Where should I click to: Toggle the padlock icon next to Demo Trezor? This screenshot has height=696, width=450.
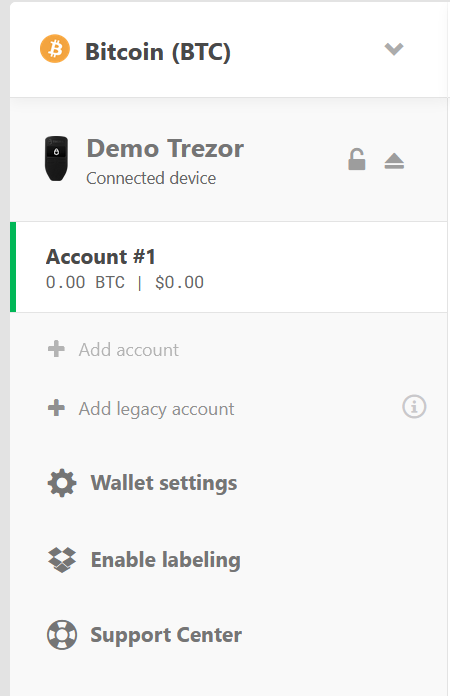[x=356, y=160]
